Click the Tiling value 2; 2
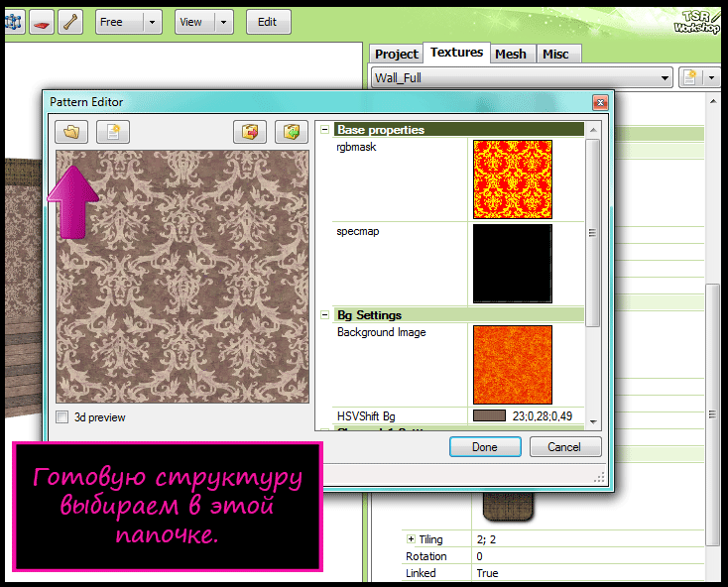The width and height of the screenshot is (728, 587). [486, 539]
